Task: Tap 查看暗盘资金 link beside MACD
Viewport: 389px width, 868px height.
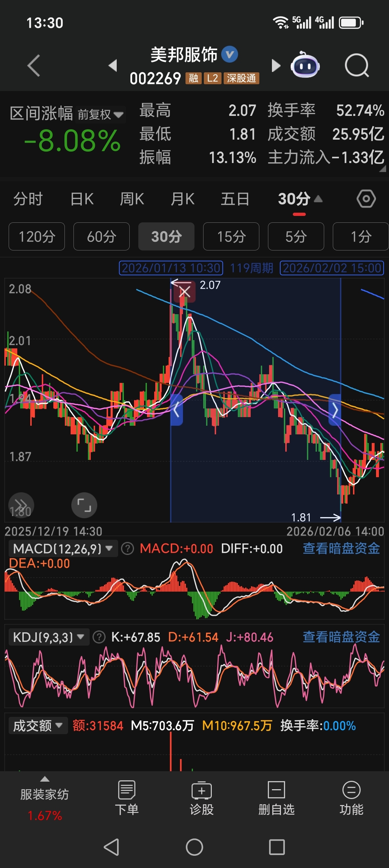Action: tap(341, 548)
